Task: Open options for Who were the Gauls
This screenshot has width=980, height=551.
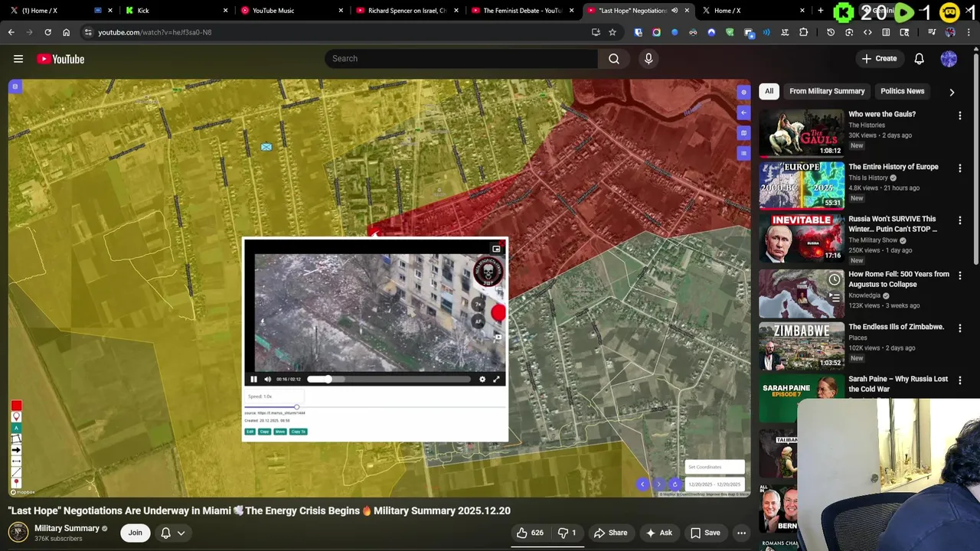Action: pyautogui.click(x=960, y=116)
